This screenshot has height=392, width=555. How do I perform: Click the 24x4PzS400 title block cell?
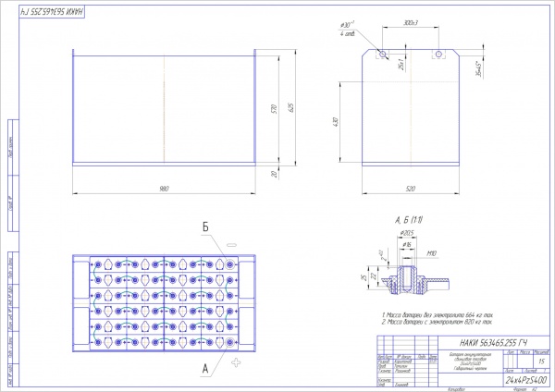(524, 380)
